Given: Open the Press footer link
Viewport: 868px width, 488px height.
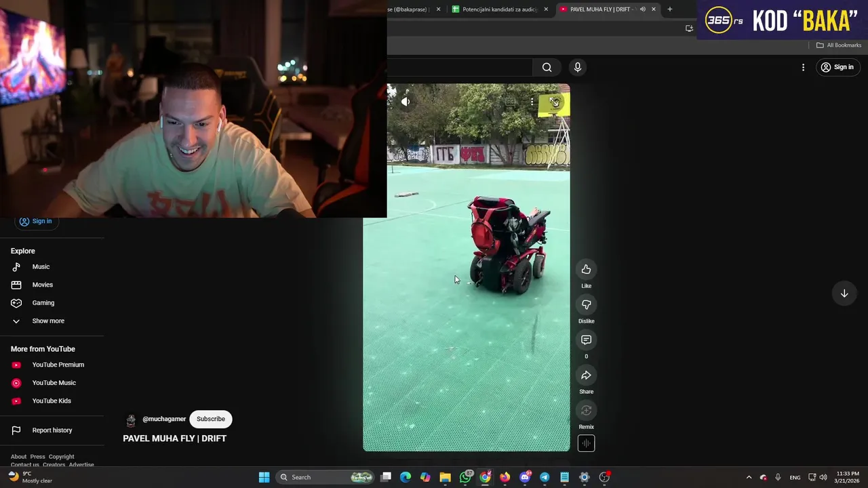Looking at the screenshot, I should (x=37, y=457).
